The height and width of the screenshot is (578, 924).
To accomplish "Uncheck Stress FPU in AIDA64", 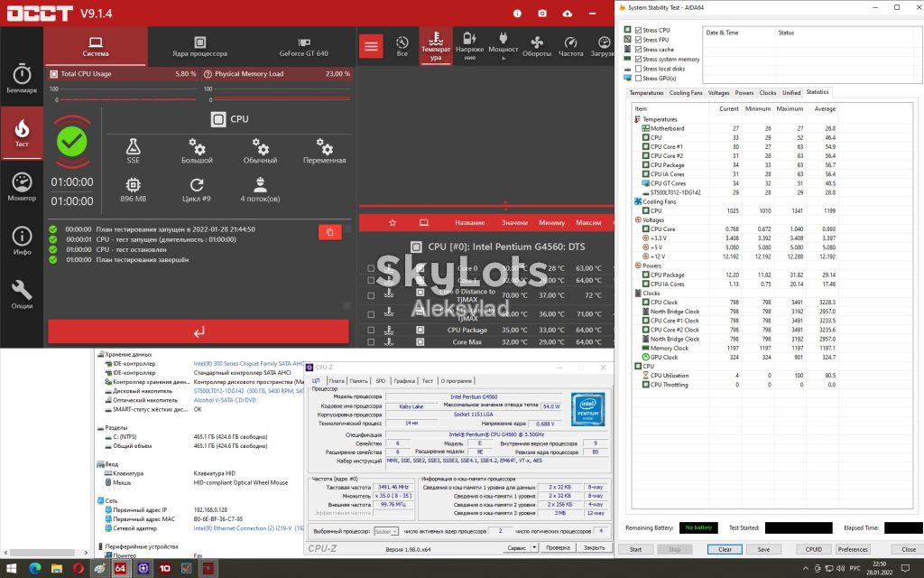I will coord(638,40).
